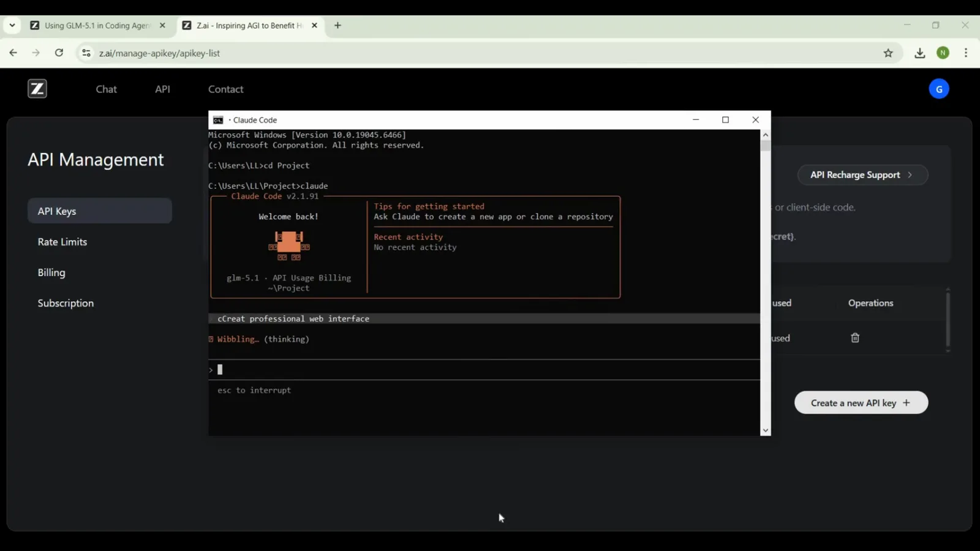Minimize the Claude Code window
The width and height of the screenshot is (980, 551).
696,120
